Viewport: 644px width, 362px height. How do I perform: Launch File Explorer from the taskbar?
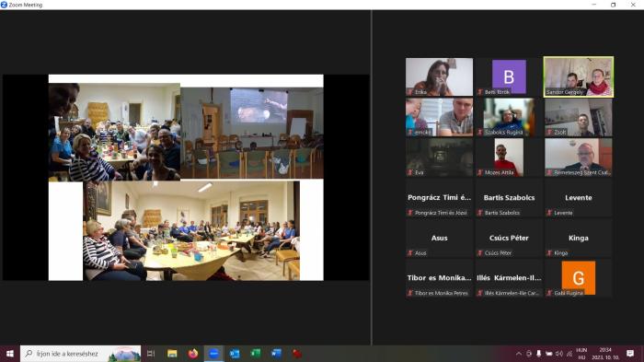click(x=172, y=354)
